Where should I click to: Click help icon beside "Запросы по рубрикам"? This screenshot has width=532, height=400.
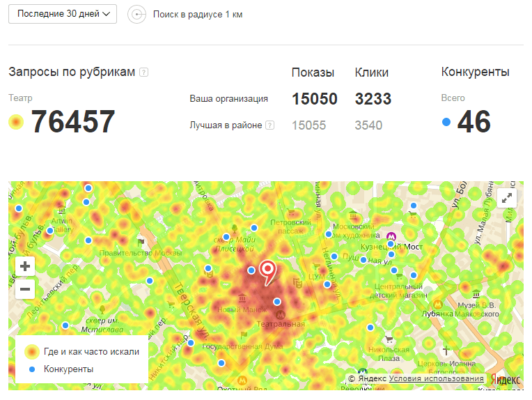click(x=143, y=72)
